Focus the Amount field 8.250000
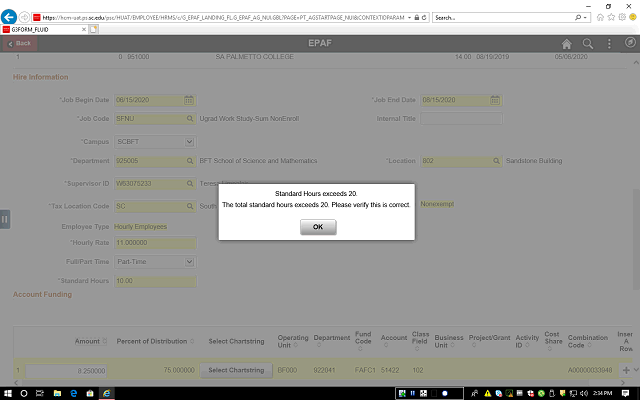The height and width of the screenshot is (400, 640). pos(66,371)
